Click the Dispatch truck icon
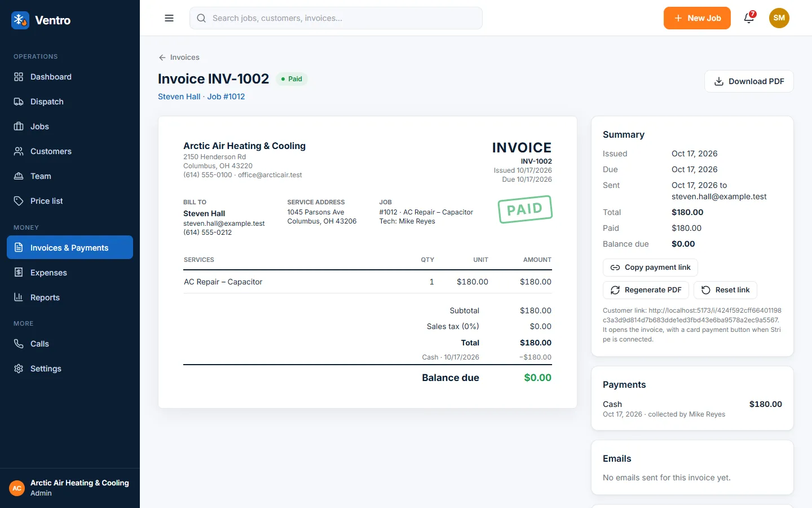812x508 pixels. (x=19, y=102)
